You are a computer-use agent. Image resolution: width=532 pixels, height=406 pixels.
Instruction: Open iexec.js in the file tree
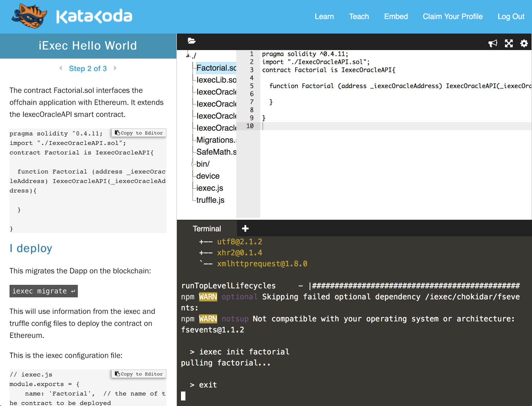(x=209, y=188)
